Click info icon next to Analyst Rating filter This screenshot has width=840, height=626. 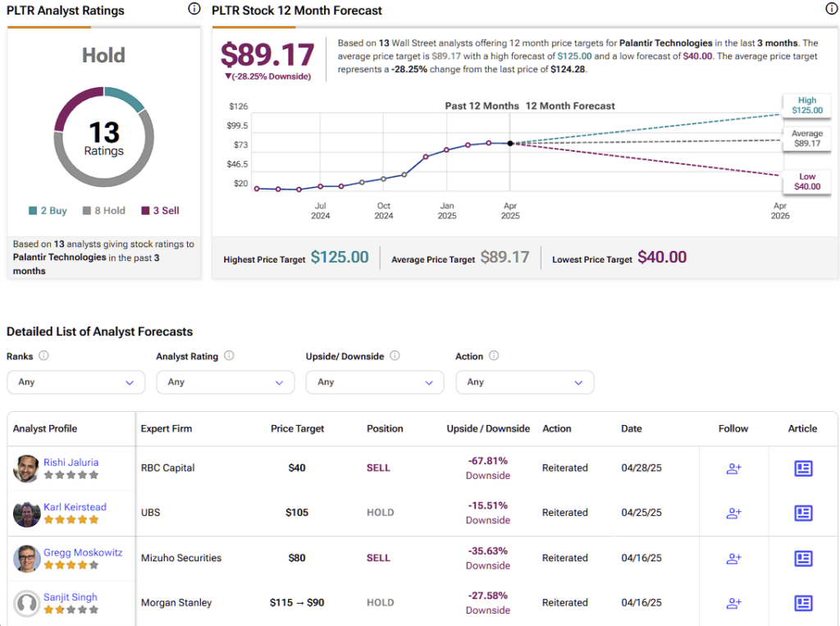coord(229,355)
